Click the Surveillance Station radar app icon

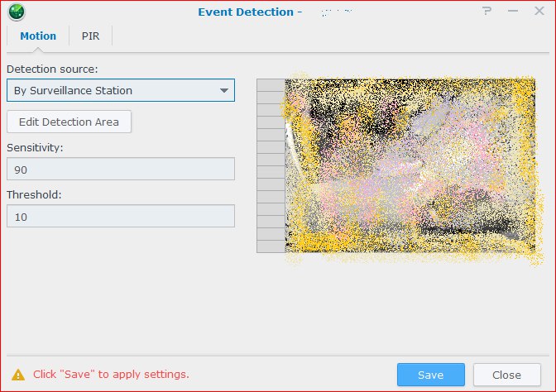[17, 12]
